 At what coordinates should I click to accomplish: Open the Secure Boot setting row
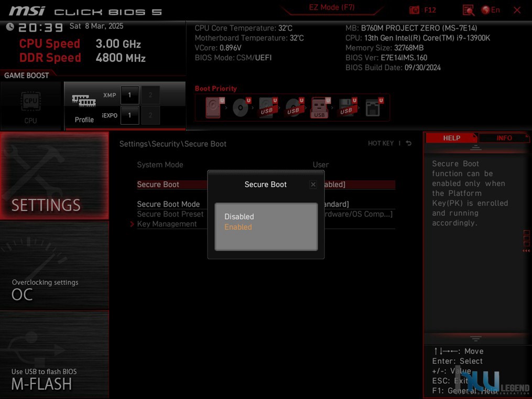point(266,185)
